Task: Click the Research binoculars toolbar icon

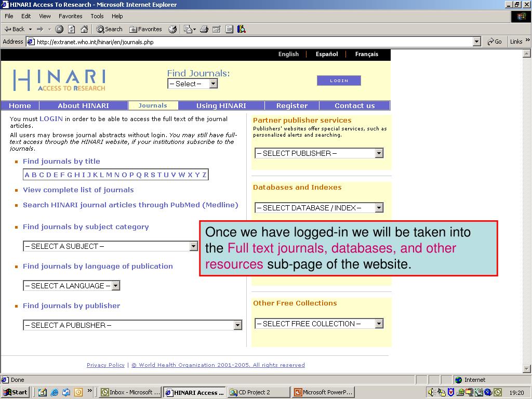Action: (242, 29)
